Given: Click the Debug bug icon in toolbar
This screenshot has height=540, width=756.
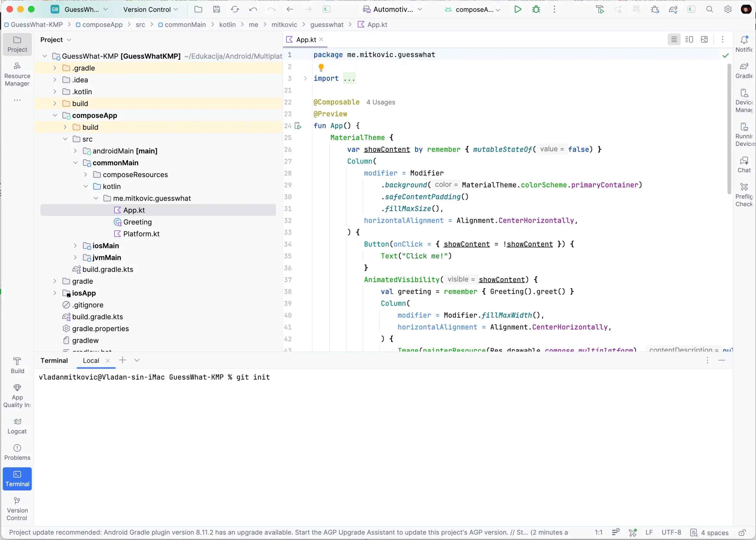Looking at the screenshot, I should (536, 9).
